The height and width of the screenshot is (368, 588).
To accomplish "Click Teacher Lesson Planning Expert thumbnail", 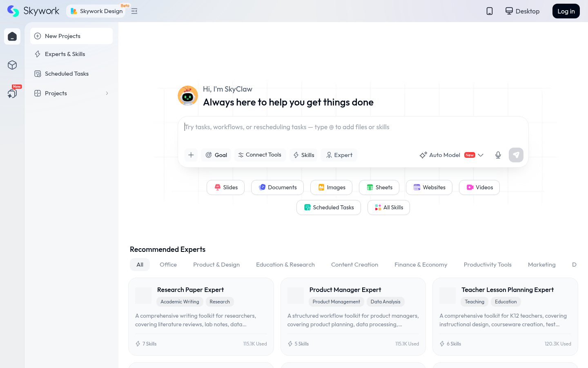I will pyautogui.click(x=448, y=295).
